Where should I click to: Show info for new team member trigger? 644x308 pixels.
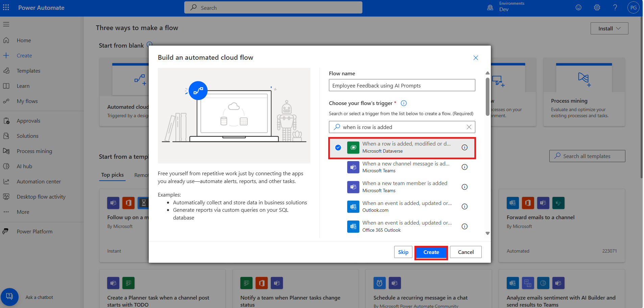(464, 187)
